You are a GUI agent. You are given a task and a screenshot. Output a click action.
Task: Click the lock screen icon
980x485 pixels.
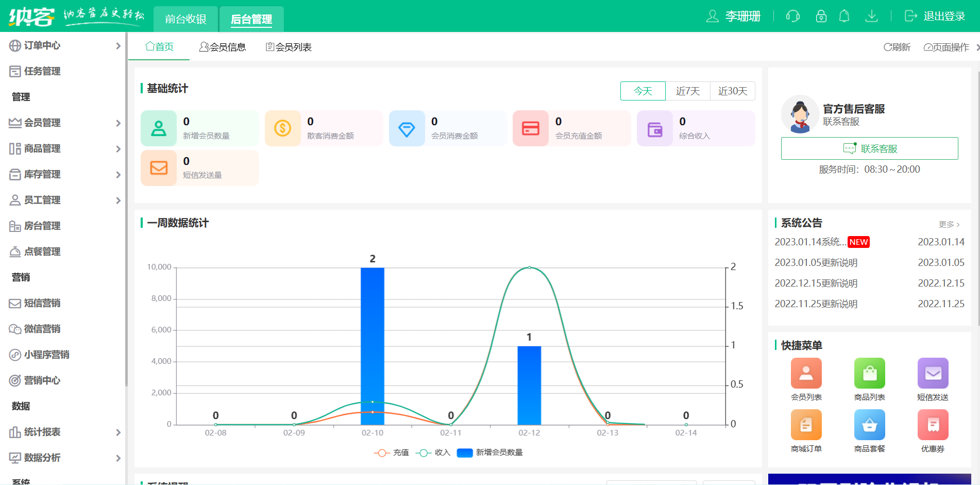pos(821,16)
